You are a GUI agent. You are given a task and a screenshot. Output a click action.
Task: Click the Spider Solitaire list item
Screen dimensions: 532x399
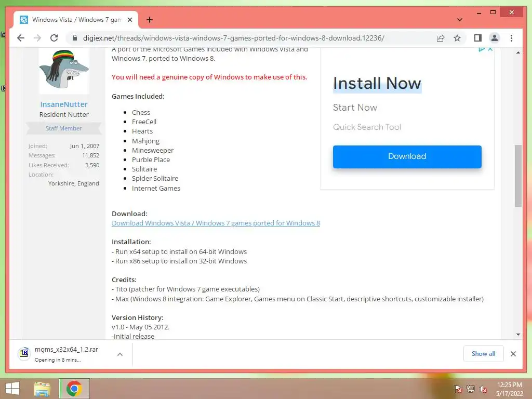coord(155,179)
